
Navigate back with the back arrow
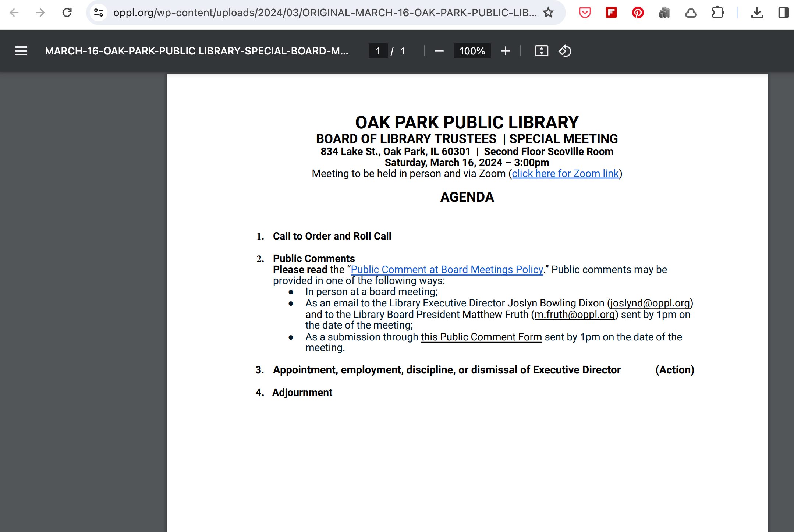point(14,12)
